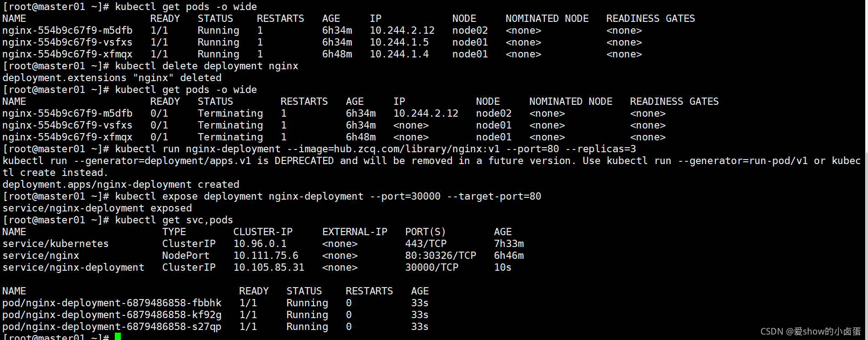Click 'service/nginx-deployment exposed' output line
Viewport: 868px width, 340px height.
(x=97, y=208)
